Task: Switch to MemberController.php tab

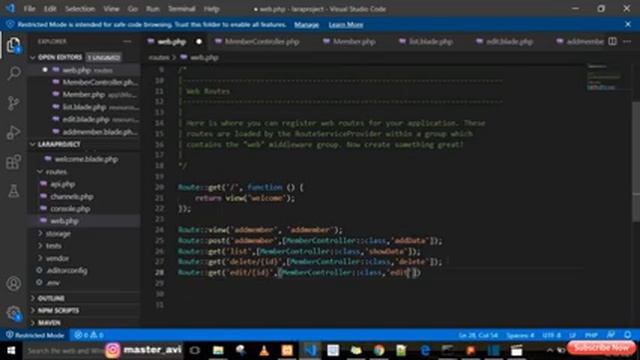Action: tap(262, 42)
